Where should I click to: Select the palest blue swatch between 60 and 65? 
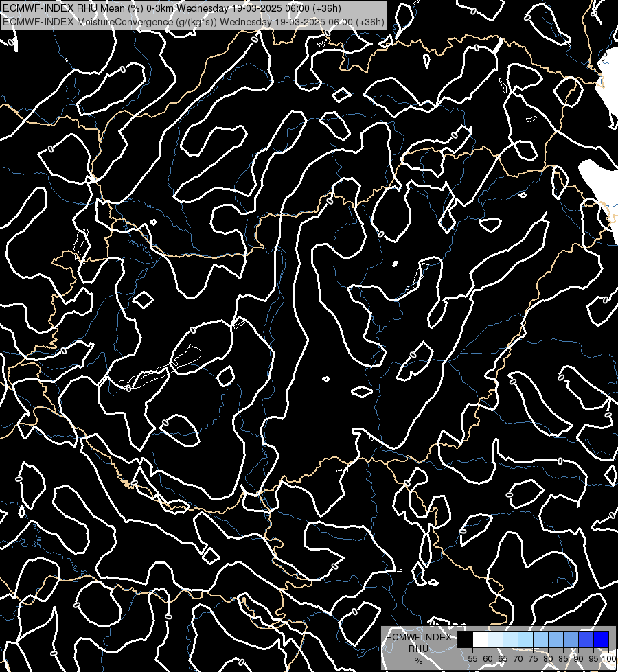[495, 639]
